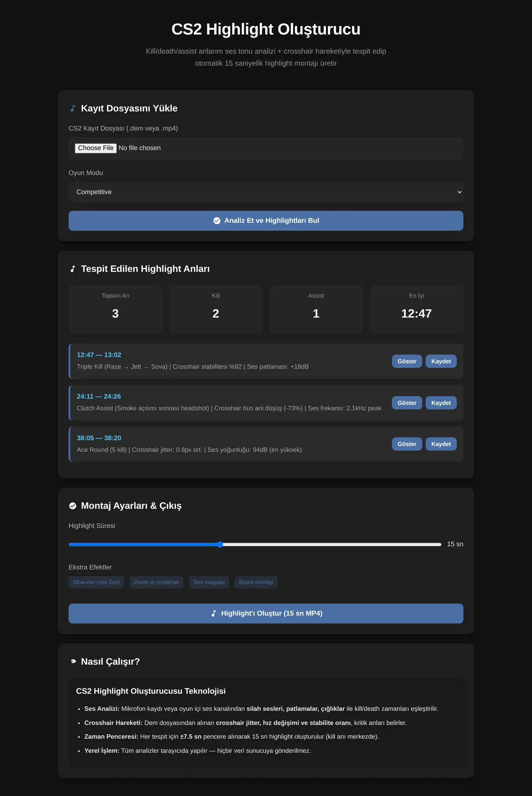
Task: Click the Kill stat card showing 2
Action: [x=216, y=309]
